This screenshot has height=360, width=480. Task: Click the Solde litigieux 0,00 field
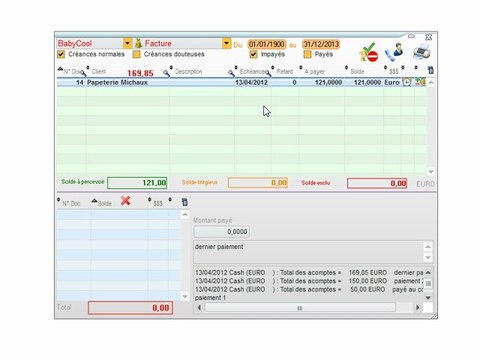click(x=258, y=183)
